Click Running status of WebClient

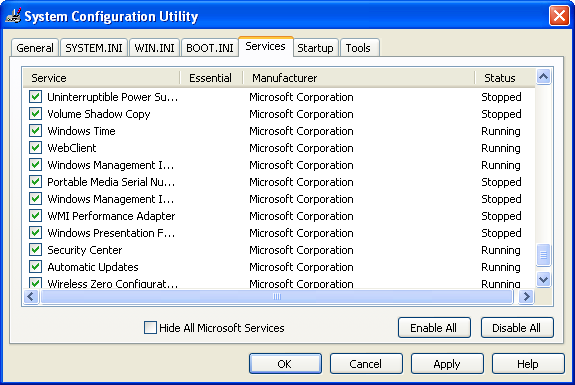501,148
